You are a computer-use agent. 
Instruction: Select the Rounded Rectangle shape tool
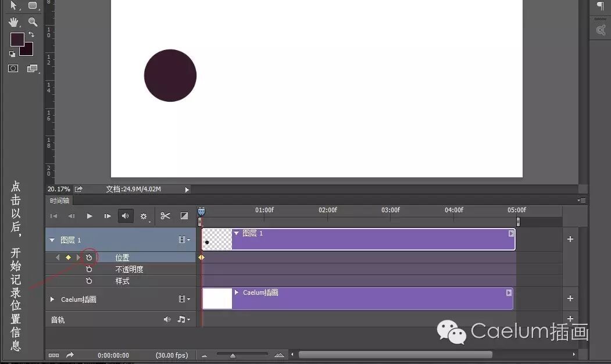(x=33, y=5)
